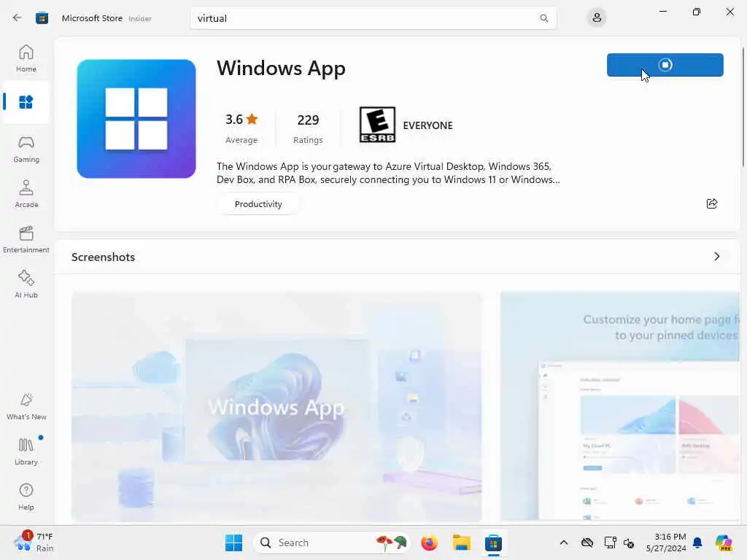Viewport: 747px width, 560px height.
Task: Click the vertical scrollbar
Action: tap(743, 107)
